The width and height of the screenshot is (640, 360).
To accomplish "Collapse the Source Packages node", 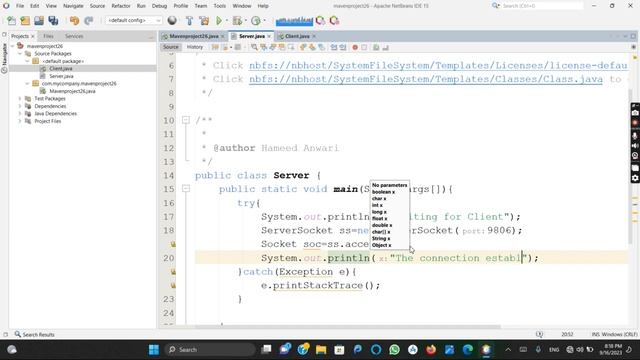I will pyautogui.click(x=20, y=53).
